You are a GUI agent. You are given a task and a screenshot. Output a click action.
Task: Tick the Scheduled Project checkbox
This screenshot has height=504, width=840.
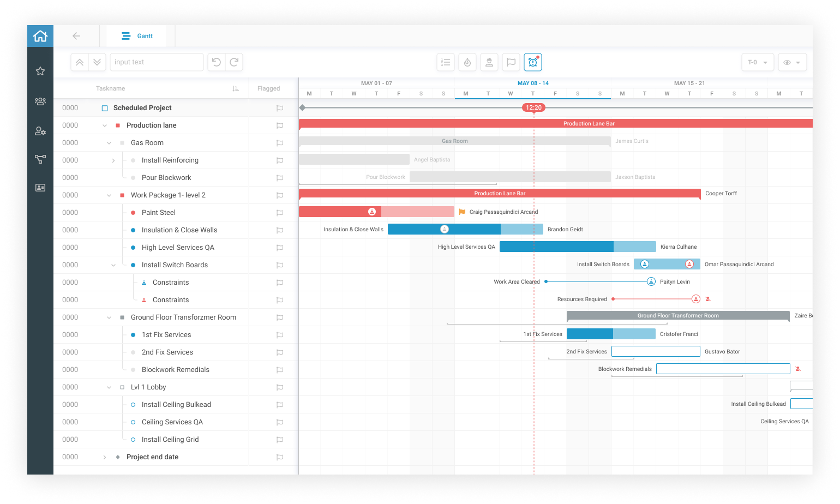pyautogui.click(x=105, y=108)
